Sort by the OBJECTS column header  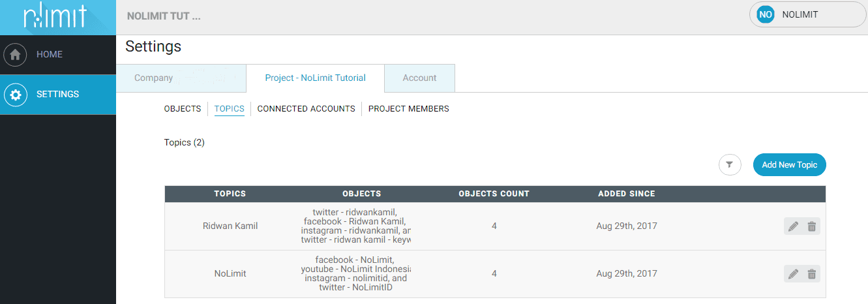pos(362,194)
